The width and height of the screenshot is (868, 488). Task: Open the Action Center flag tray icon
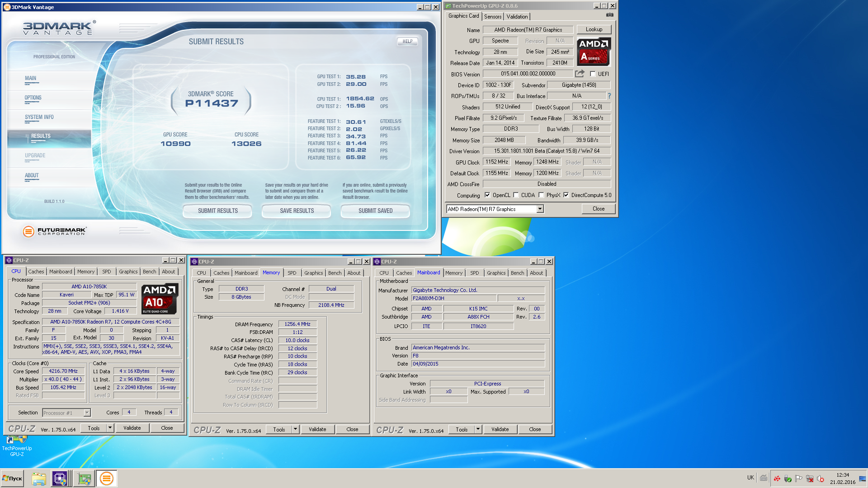pos(799,479)
